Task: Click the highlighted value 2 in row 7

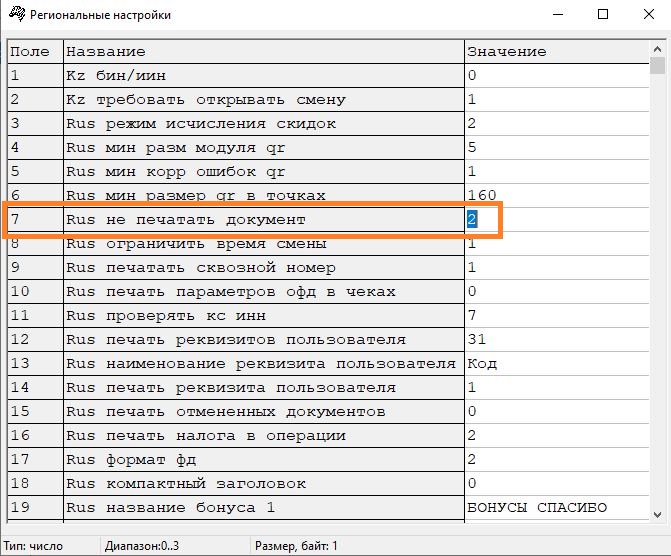Action: (472, 220)
